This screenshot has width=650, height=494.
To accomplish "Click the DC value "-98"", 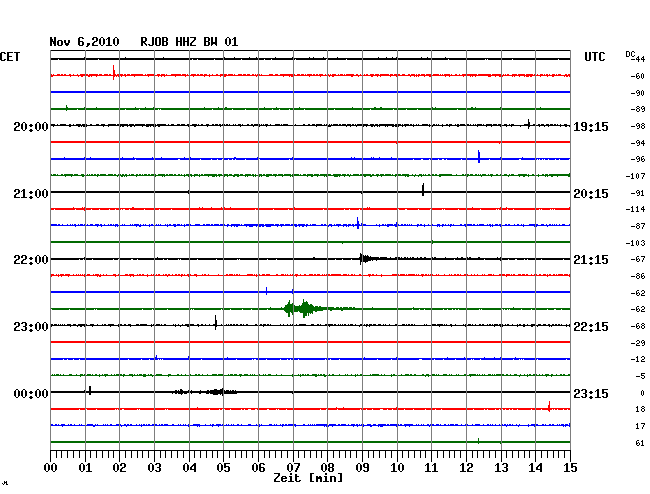I will (638, 126).
